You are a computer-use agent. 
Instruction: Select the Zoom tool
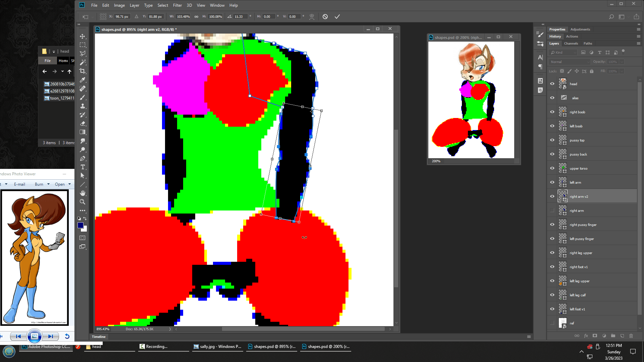pyautogui.click(x=83, y=202)
